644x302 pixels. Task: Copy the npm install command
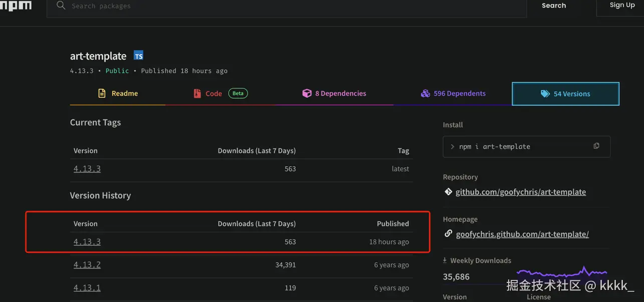(596, 146)
